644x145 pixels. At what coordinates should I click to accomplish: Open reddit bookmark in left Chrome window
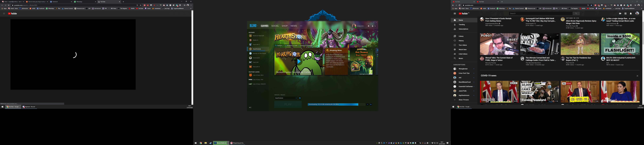(x=33, y=8)
